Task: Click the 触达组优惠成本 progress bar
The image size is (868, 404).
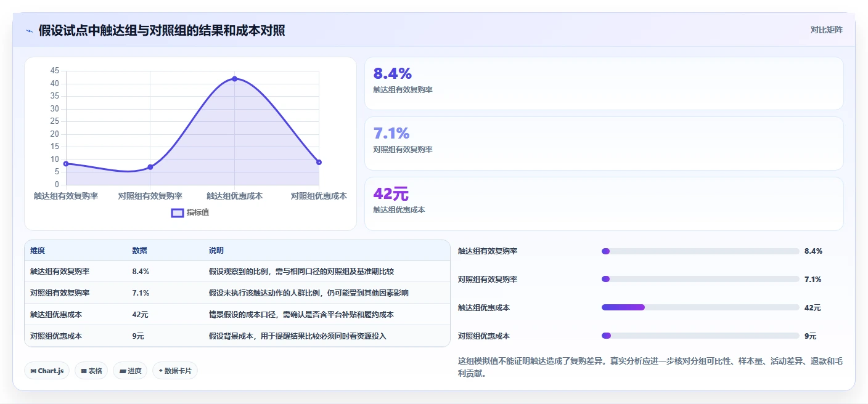Action: click(700, 308)
